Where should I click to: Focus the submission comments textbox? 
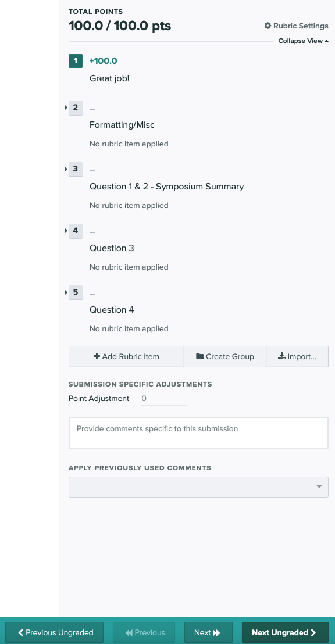click(x=198, y=433)
